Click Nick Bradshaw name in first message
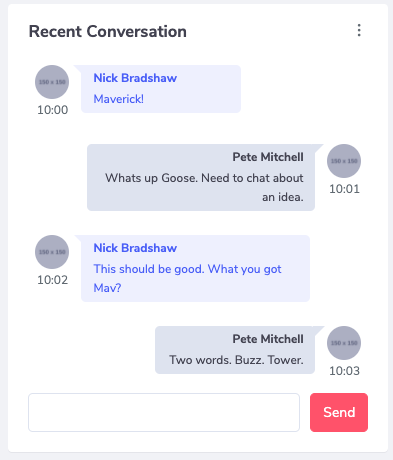 click(135, 78)
